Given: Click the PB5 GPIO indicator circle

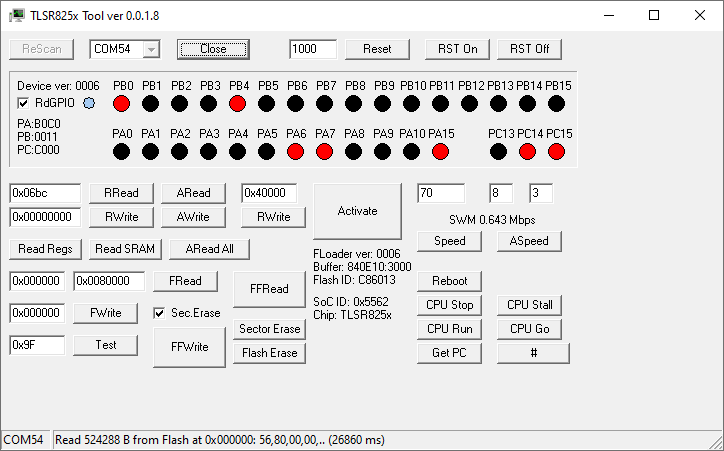Looking at the screenshot, I should pos(266,104).
